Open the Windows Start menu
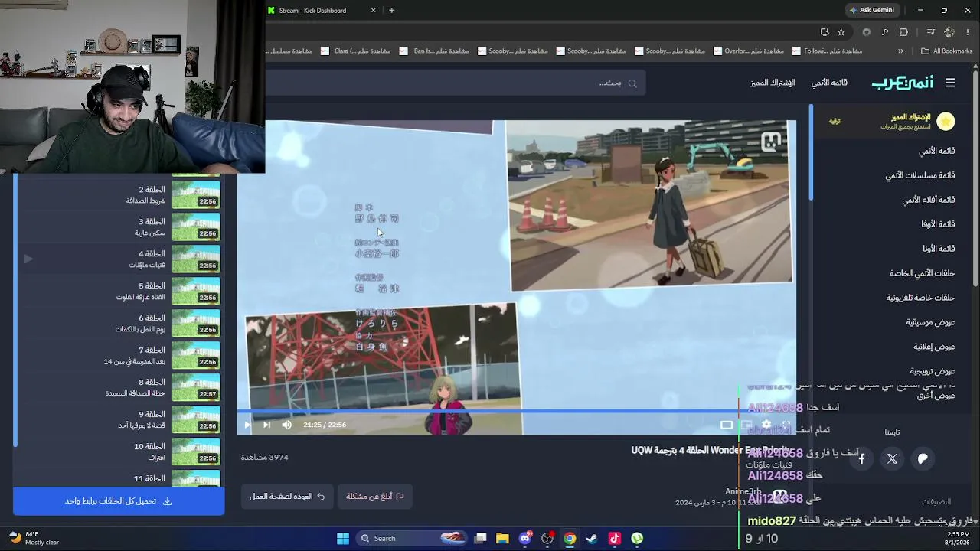The width and height of the screenshot is (980, 551). (343, 538)
